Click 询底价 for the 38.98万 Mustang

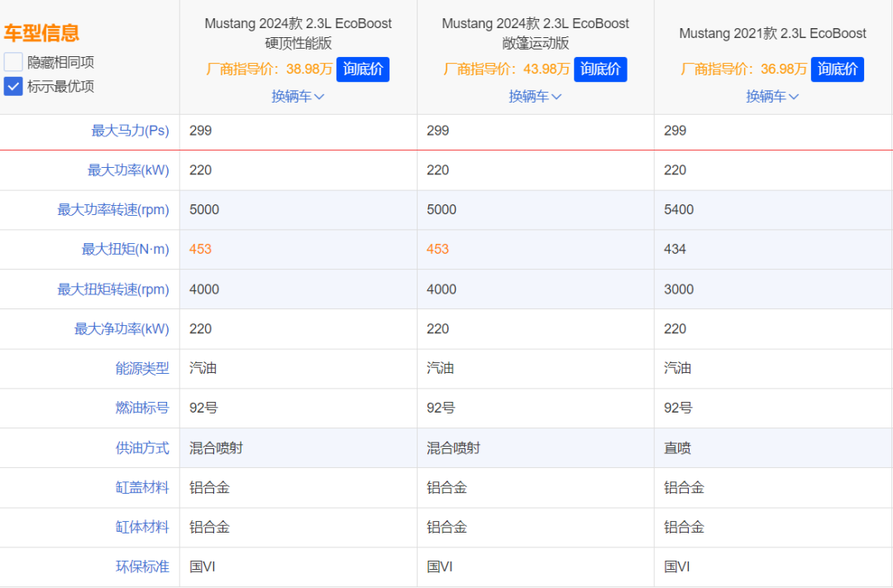tap(363, 69)
